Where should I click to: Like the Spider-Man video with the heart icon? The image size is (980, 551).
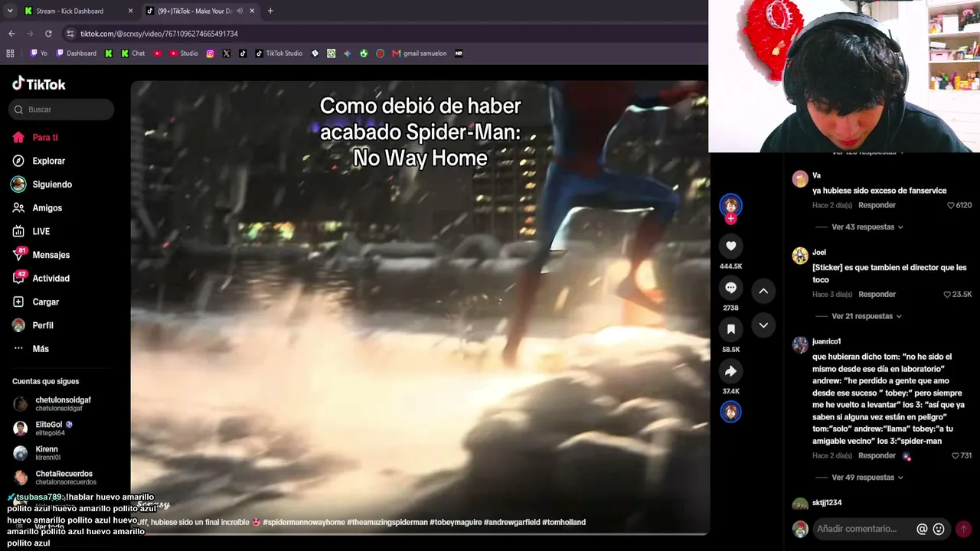(x=730, y=246)
